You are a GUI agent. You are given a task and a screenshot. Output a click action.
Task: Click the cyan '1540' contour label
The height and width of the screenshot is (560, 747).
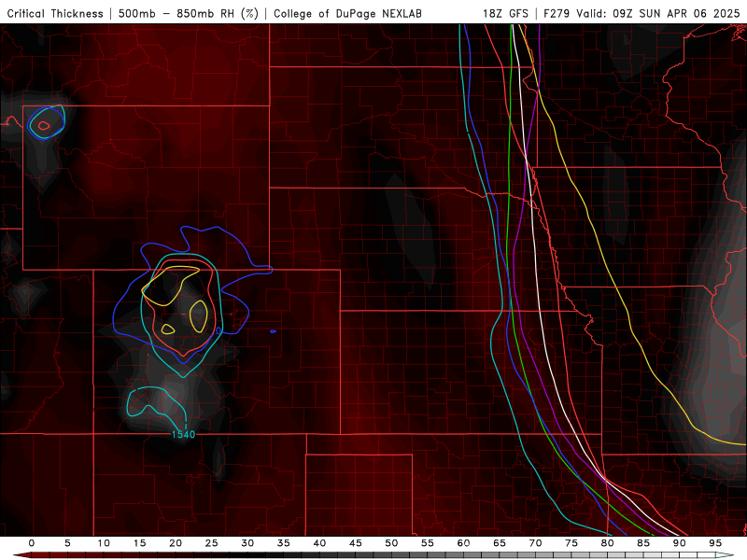pos(183,434)
